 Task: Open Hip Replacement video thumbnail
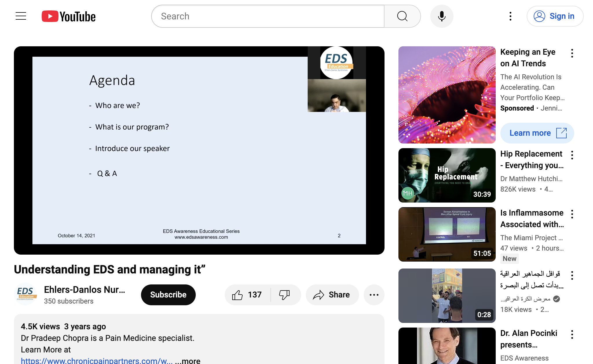point(447,175)
